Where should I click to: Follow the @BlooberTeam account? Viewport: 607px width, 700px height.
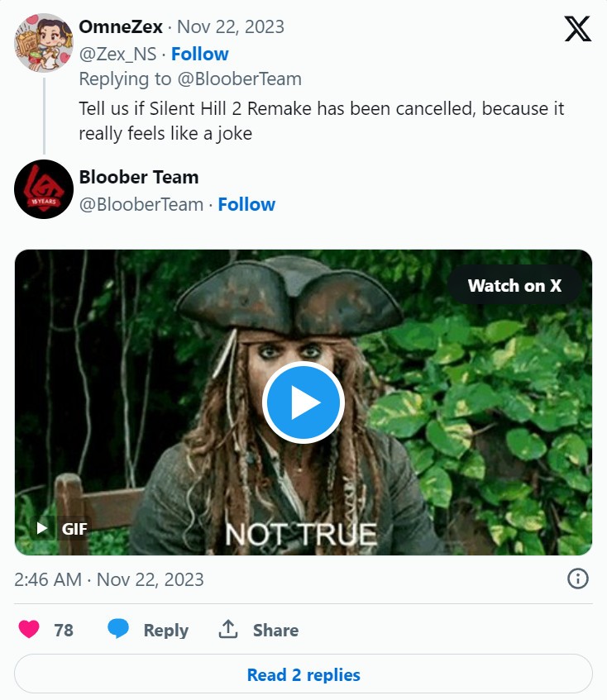pos(246,204)
